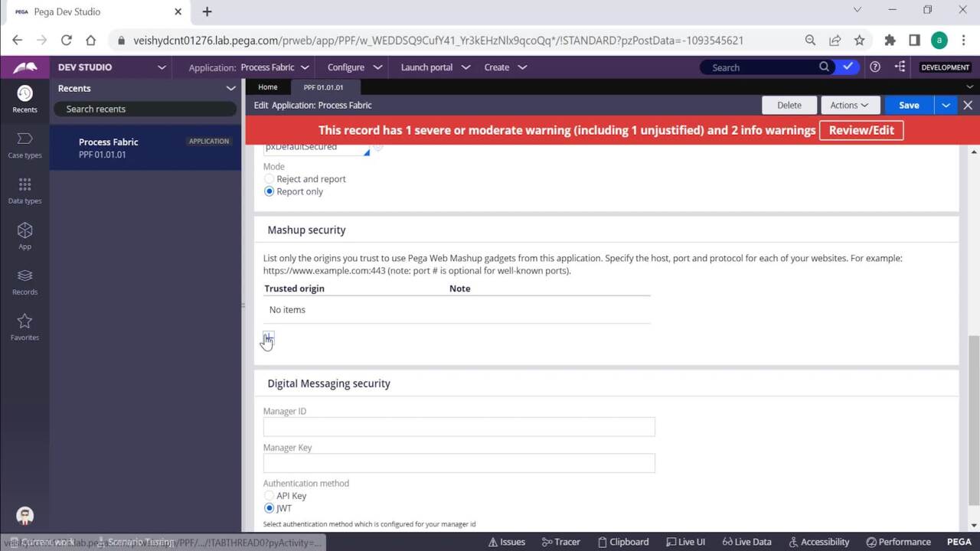
Task: Click the Delete button
Action: click(x=789, y=106)
